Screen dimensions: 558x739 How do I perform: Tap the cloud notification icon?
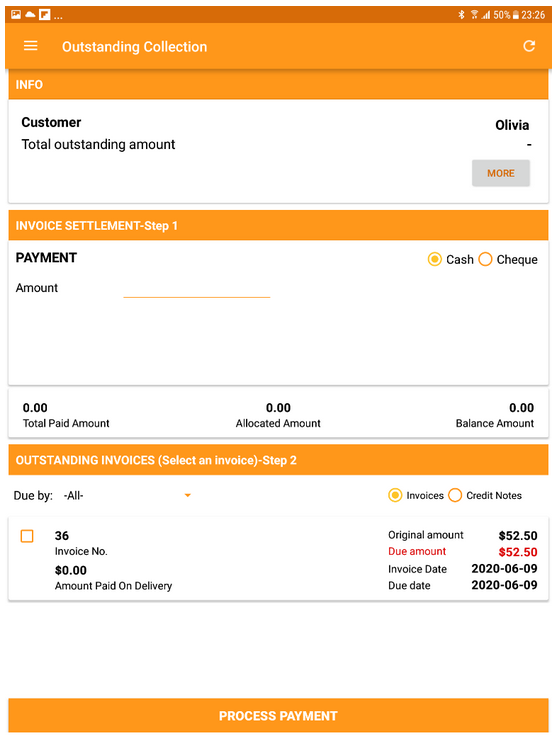tap(30, 15)
